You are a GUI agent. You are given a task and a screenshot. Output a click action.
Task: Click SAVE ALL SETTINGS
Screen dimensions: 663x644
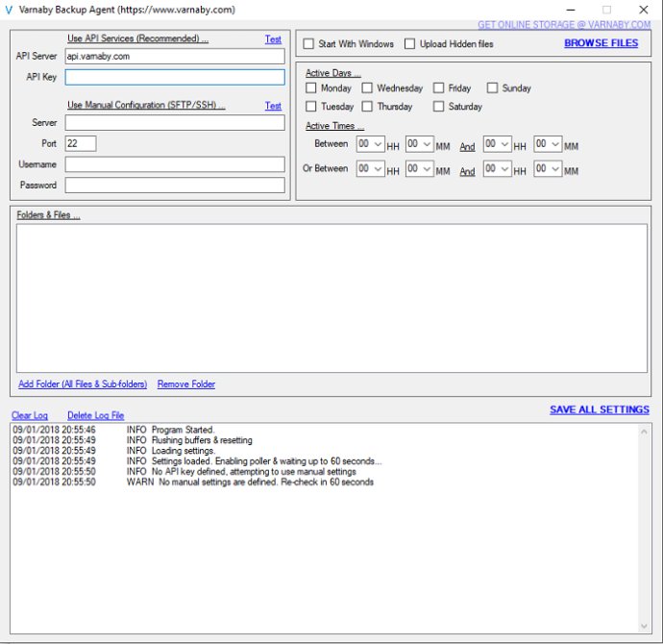point(600,409)
